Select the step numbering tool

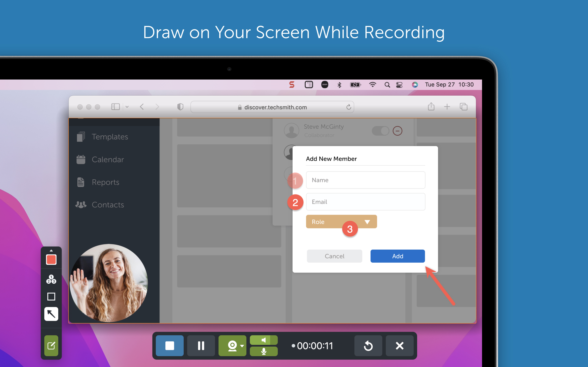click(51, 280)
